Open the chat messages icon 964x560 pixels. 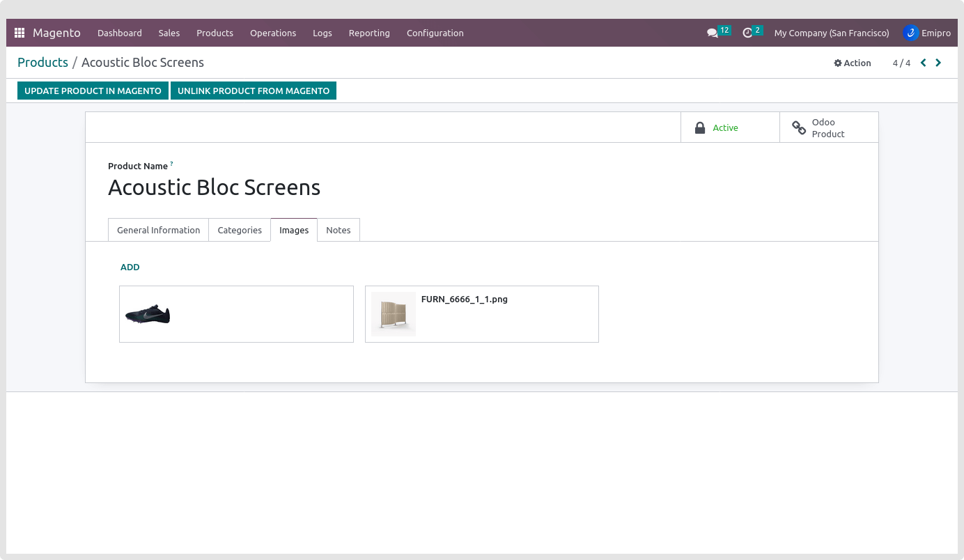click(x=712, y=33)
